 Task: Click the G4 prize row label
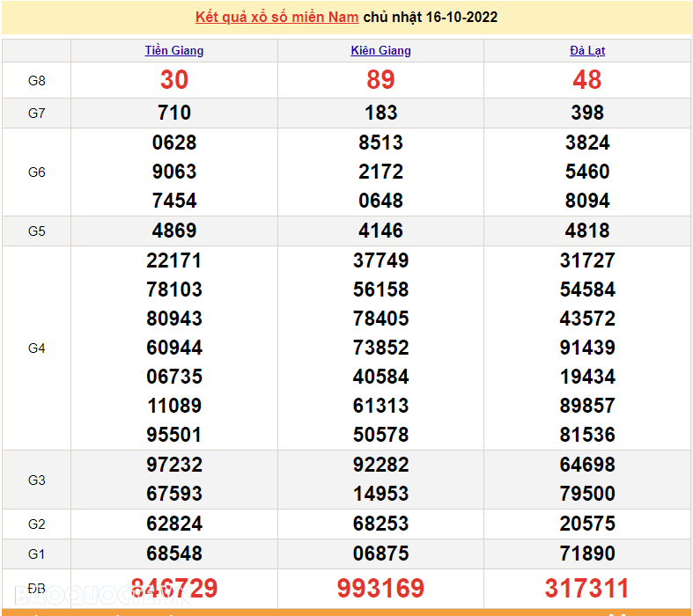pos(36,348)
